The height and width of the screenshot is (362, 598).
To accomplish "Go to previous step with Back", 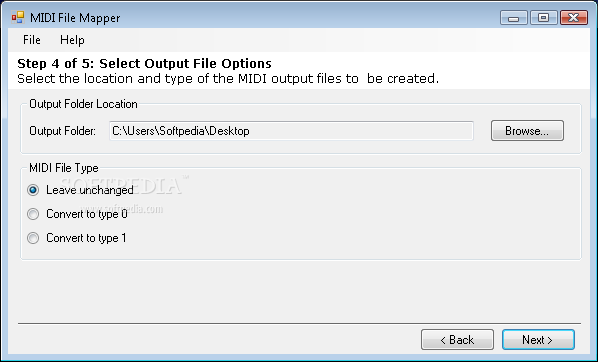I will (x=457, y=339).
